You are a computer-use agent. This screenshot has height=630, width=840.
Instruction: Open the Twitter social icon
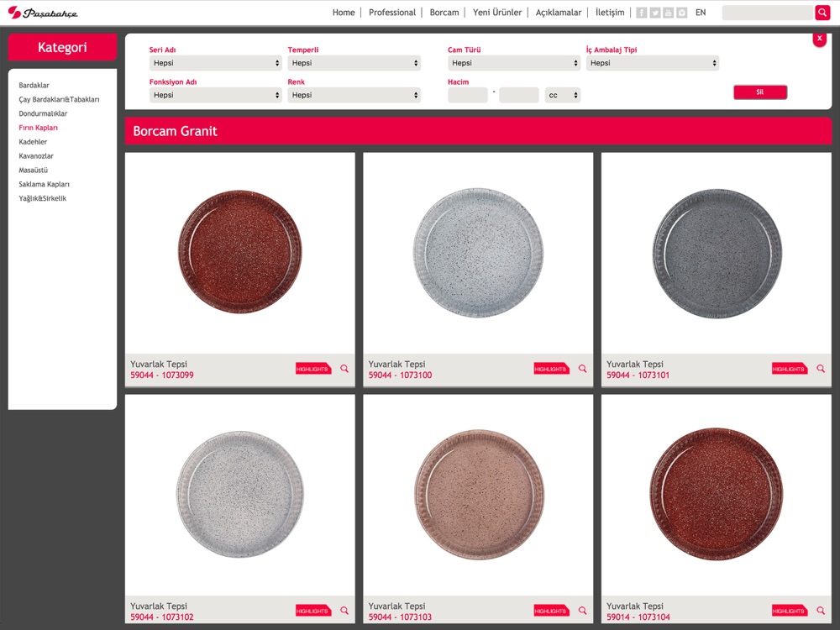point(654,13)
